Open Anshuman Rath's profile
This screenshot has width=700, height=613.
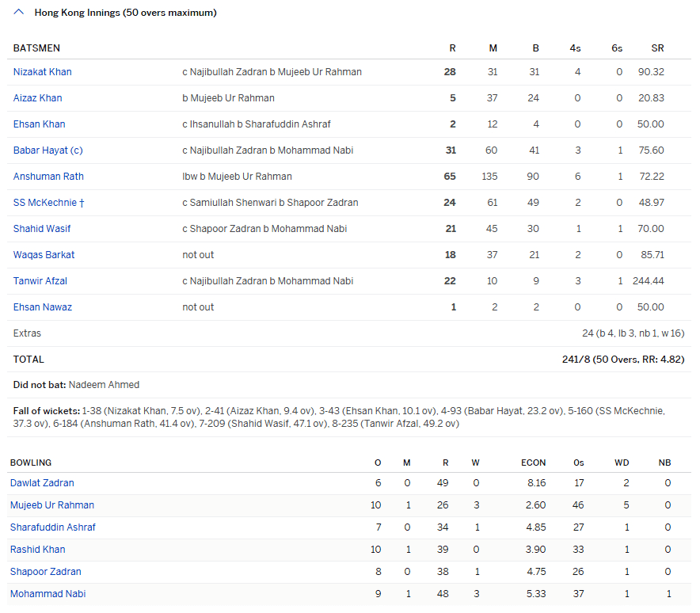click(48, 177)
